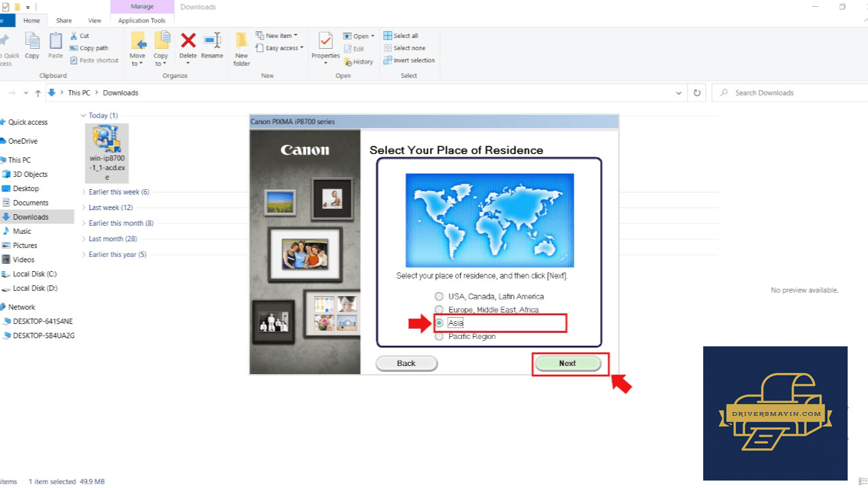The height and width of the screenshot is (488, 868).
Task: Expand the Last month (28) group
Action: coord(84,239)
